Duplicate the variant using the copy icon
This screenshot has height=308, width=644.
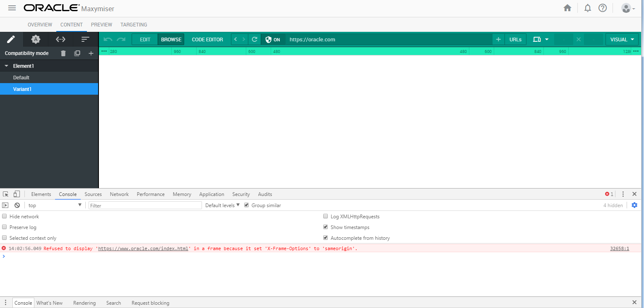tap(77, 53)
